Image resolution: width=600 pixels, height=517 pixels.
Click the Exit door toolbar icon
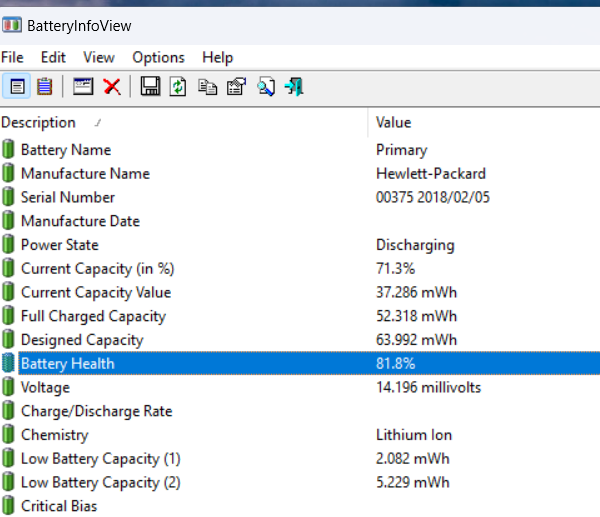(294, 86)
